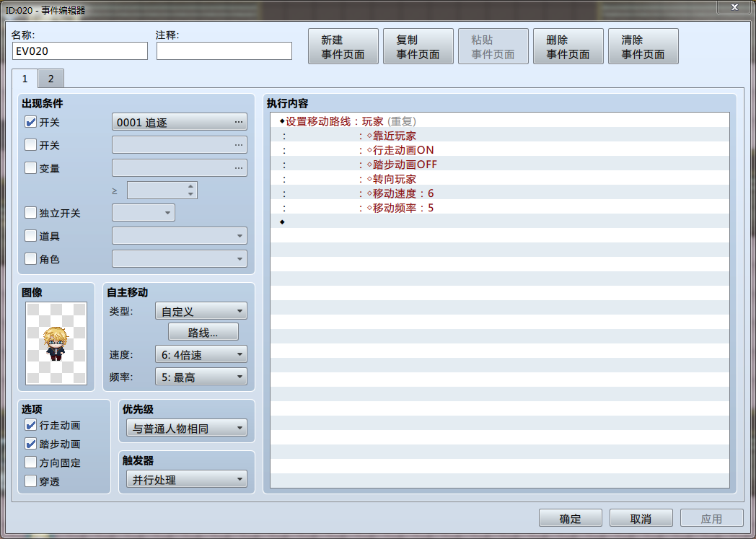Select the empty command line with diamond

(499, 222)
